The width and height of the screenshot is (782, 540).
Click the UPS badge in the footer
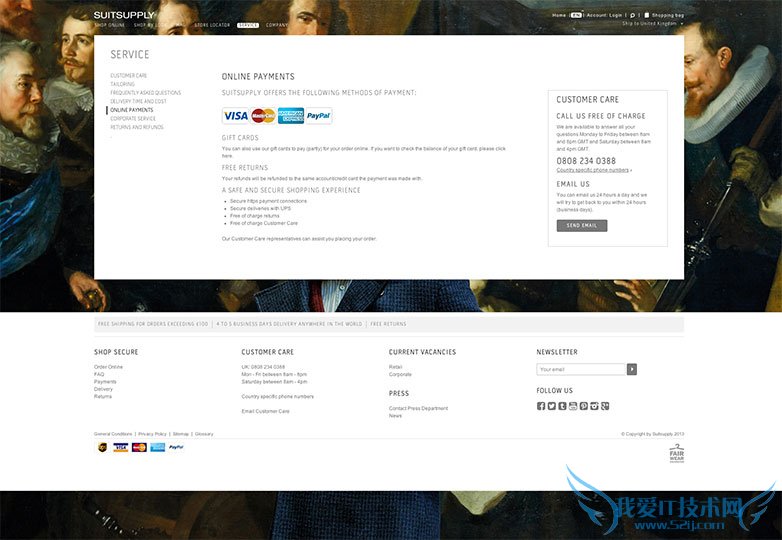(102, 447)
